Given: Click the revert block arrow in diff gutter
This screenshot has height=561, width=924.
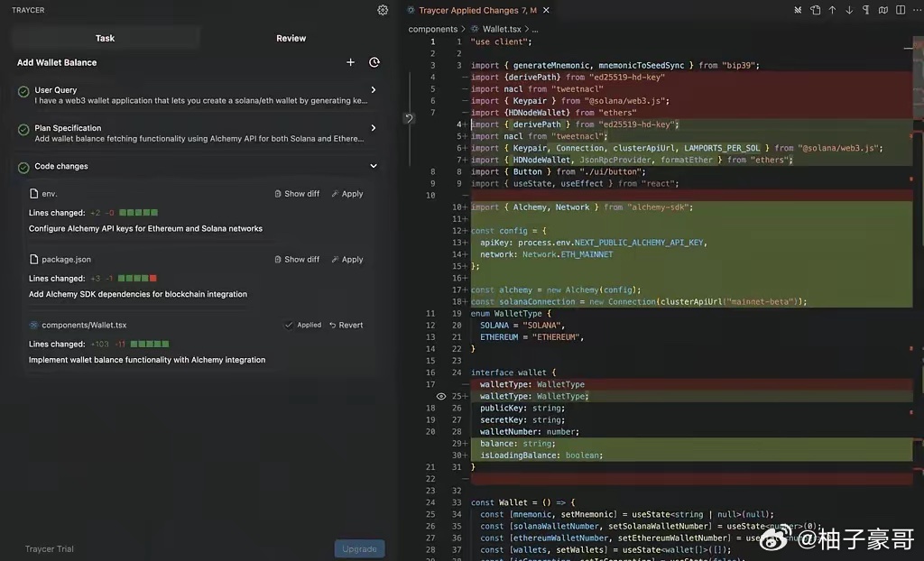Looking at the screenshot, I should click(x=409, y=118).
